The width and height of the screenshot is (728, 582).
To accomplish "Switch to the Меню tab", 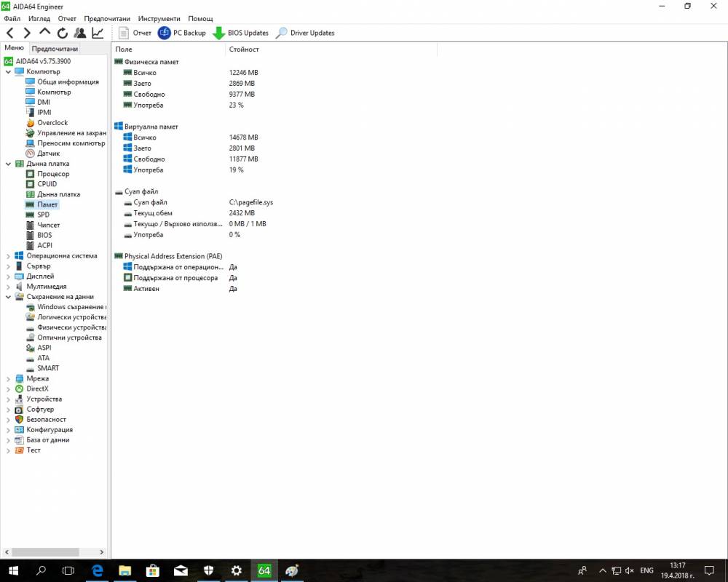I will [15, 48].
